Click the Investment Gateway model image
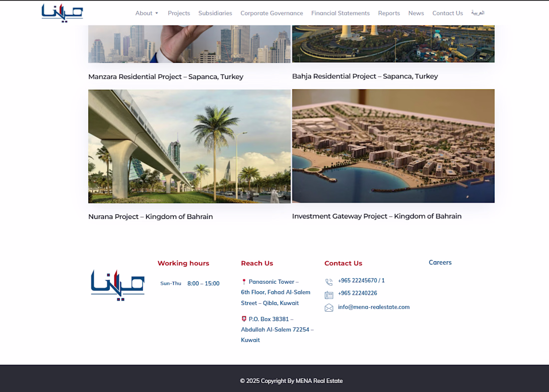Viewport: 549px width, 392px height. 393,146
